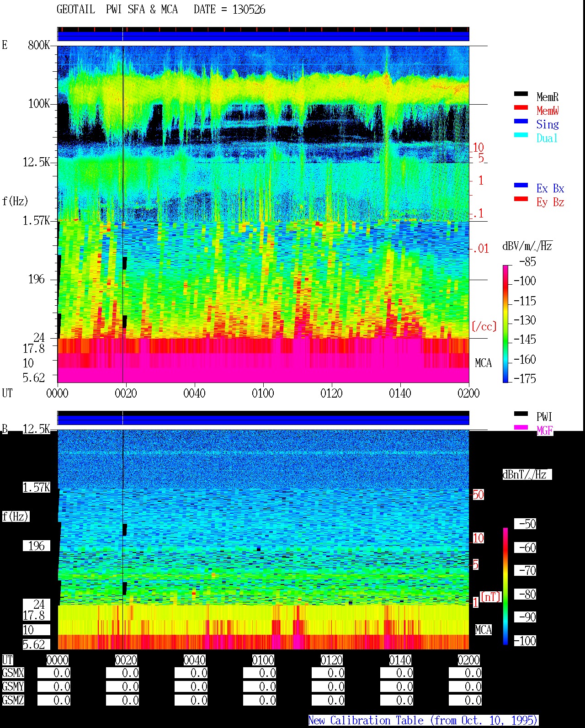
Task: Select the Ey Bz legend label
Action: (550, 202)
